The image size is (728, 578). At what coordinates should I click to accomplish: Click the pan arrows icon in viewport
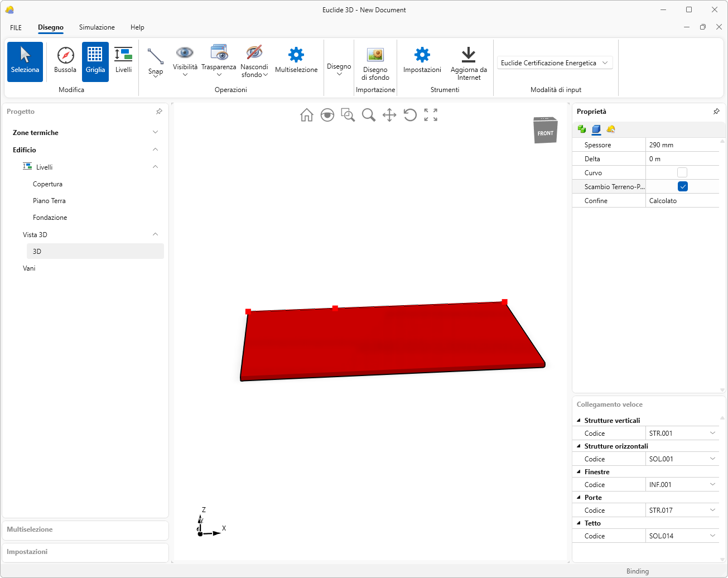click(389, 115)
